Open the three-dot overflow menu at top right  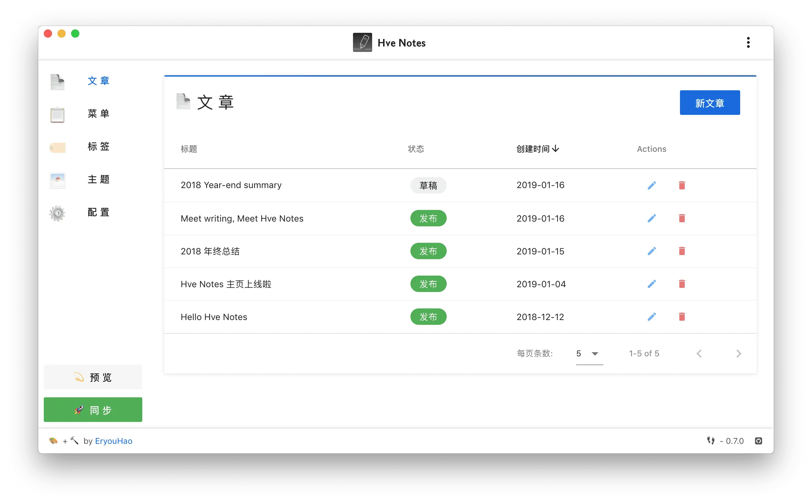coord(748,42)
